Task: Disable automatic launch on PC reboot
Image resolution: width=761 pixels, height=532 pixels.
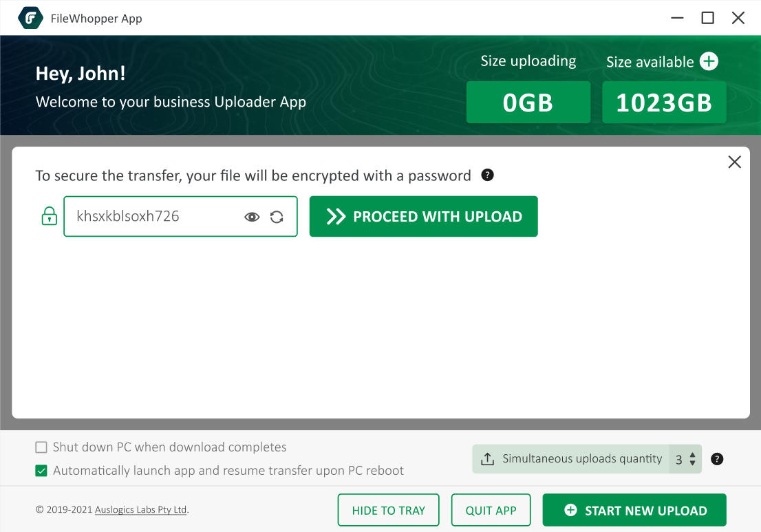Action: tap(41, 471)
